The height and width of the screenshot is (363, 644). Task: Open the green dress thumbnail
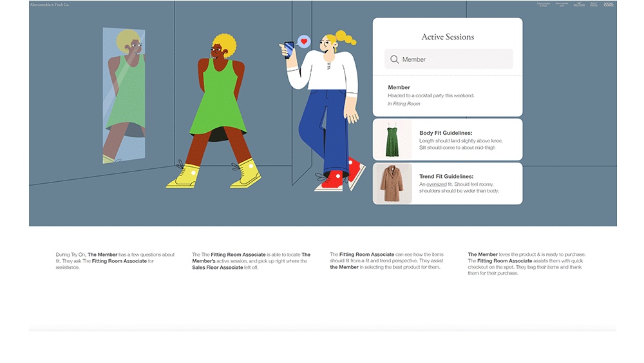point(392,140)
